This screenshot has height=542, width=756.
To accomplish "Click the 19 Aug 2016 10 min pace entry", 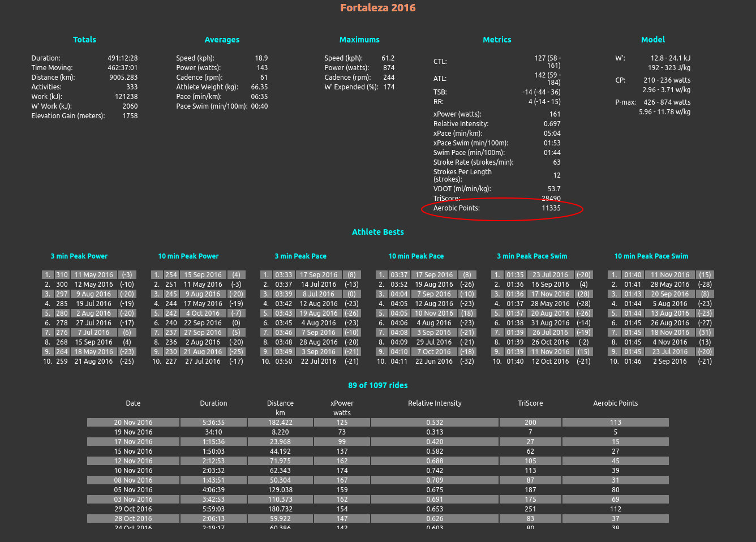I will point(434,285).
